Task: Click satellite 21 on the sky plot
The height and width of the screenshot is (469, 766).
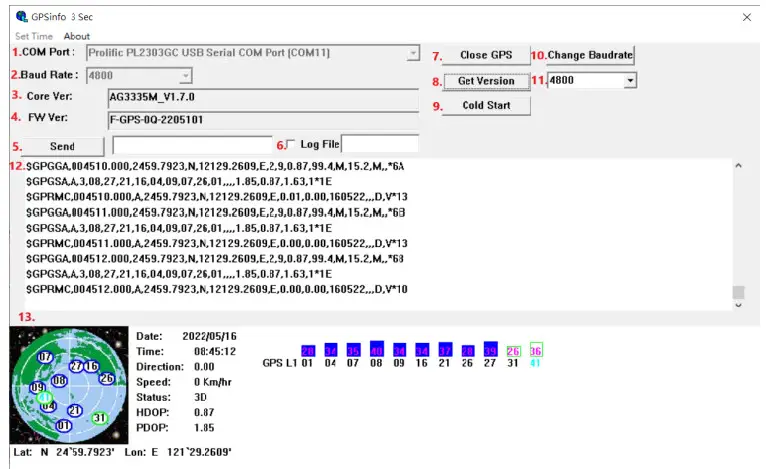Action: coord(74,410)
